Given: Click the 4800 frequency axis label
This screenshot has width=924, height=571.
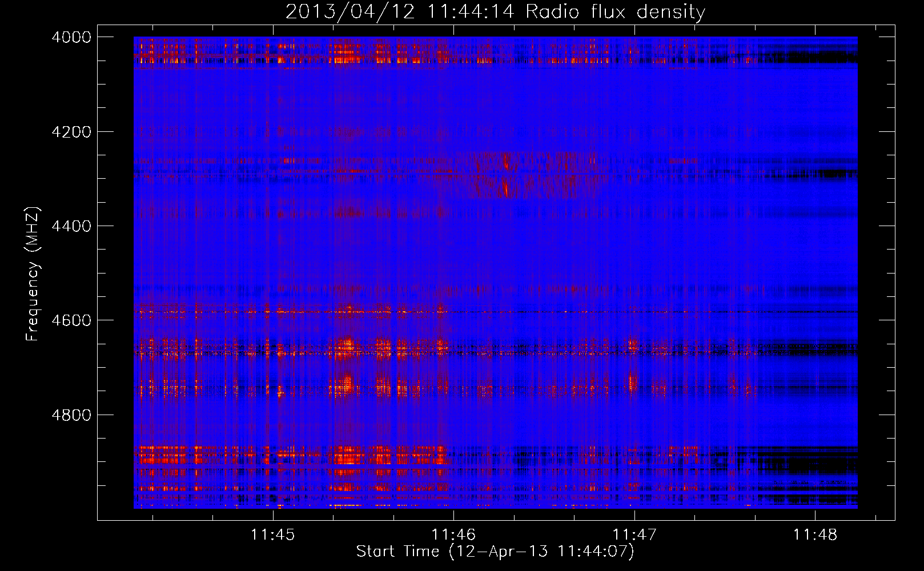Looking at the screenshot, I should coord(71,415).
